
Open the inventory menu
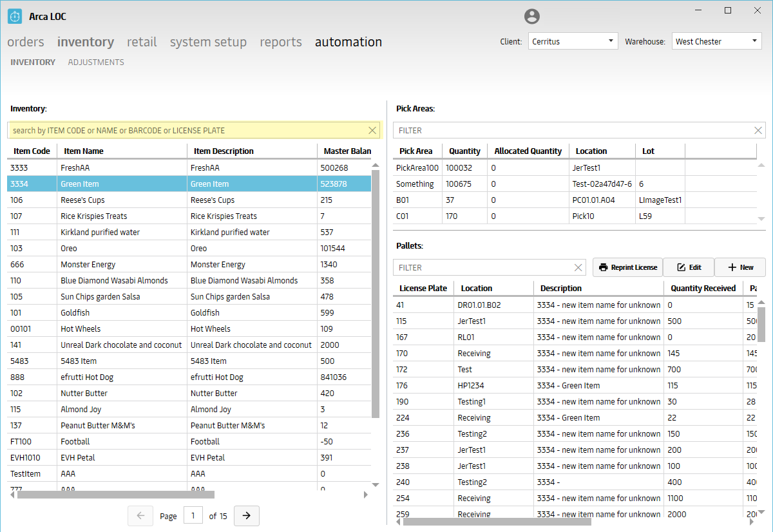[86, 42]
